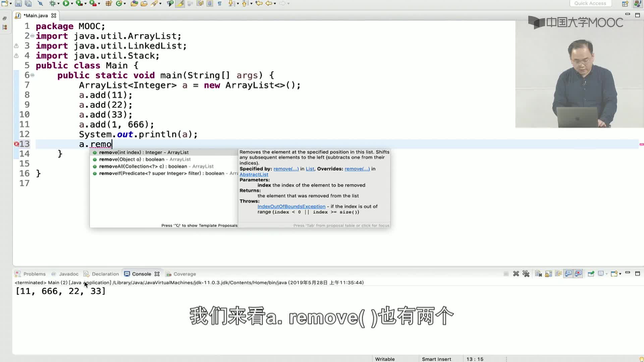The width and height of the screenshot is (644, 362).
Task: Click the Back navigation arrow icon
Action: click(269, 3)
